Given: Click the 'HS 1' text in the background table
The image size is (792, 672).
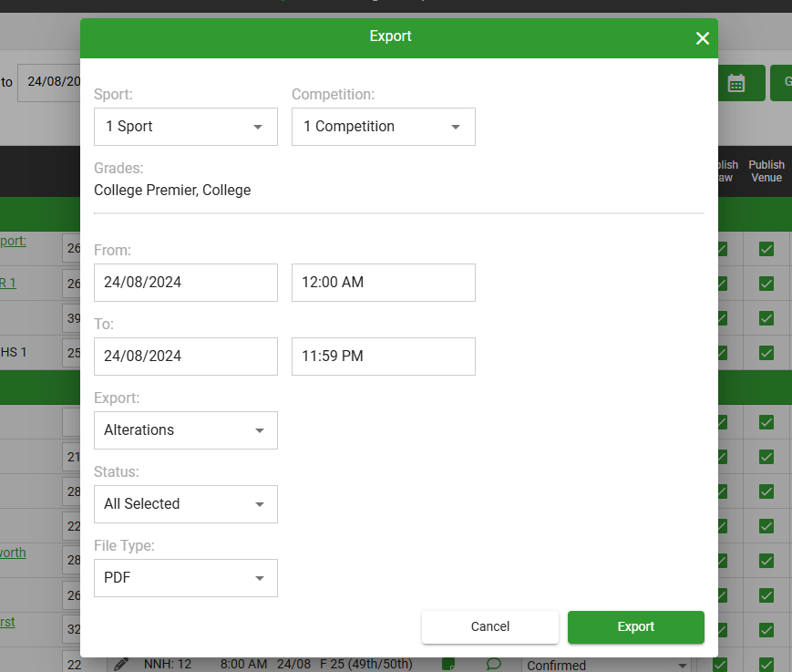Looking at the screenshot, I should click(13, 352).
